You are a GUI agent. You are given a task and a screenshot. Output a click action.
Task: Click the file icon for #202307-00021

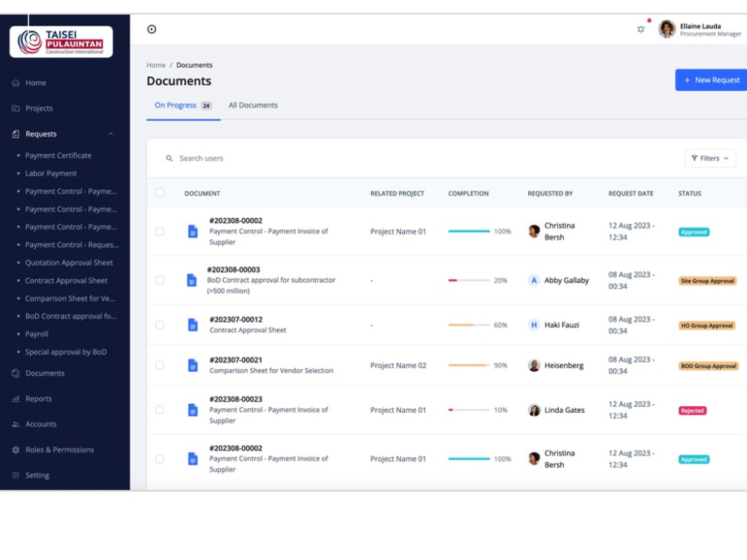[193, 366]
